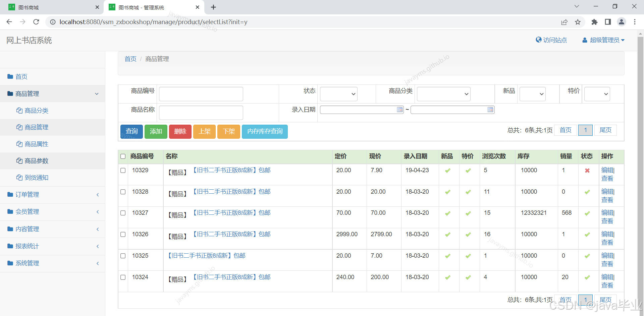644x316 pixels.
Task: Click the folder icon next to 首页 in sidebar
Action: (10, 76)
